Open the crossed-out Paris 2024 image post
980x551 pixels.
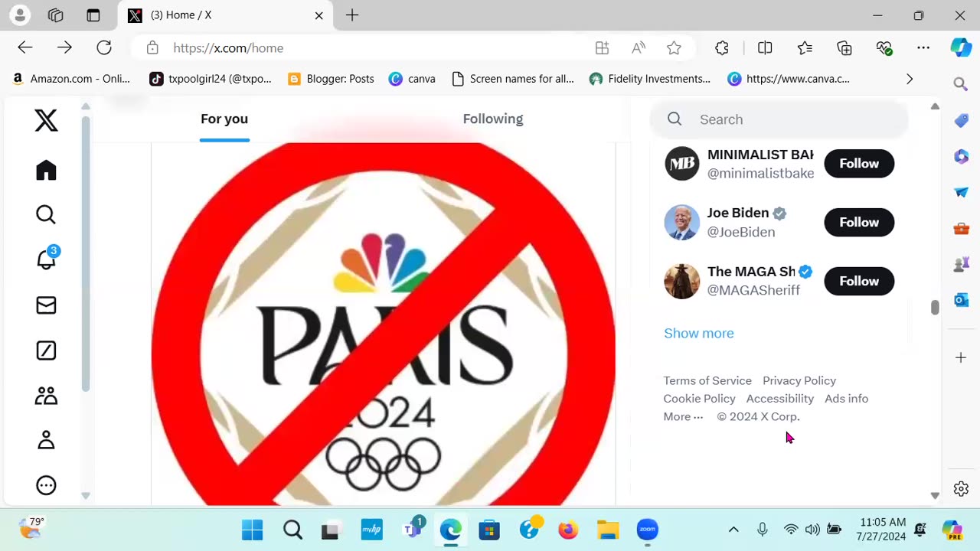pos(383,324)
